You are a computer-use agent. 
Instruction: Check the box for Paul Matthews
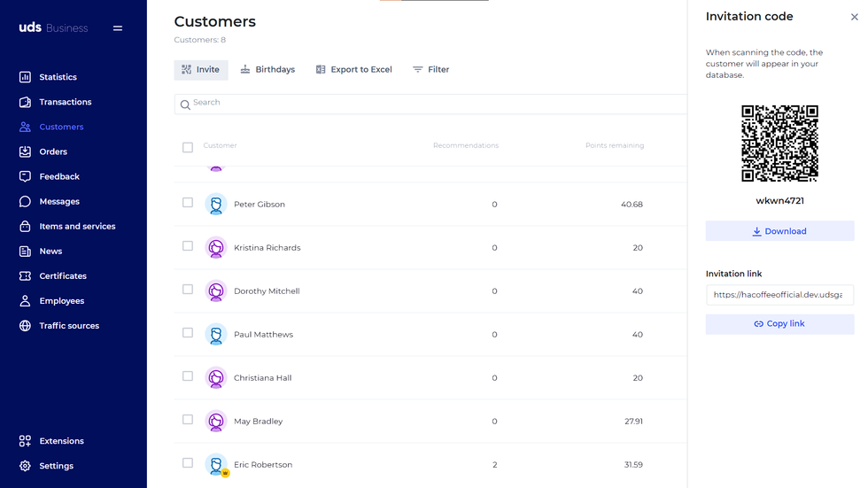pos(188,332)
